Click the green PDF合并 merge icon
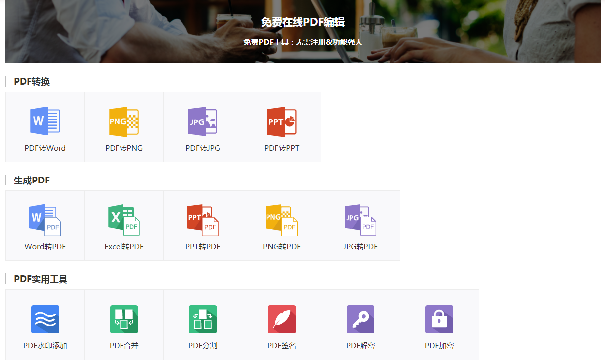Image resolution: width=605 pixels, height=364 pixels. point(124,319)
